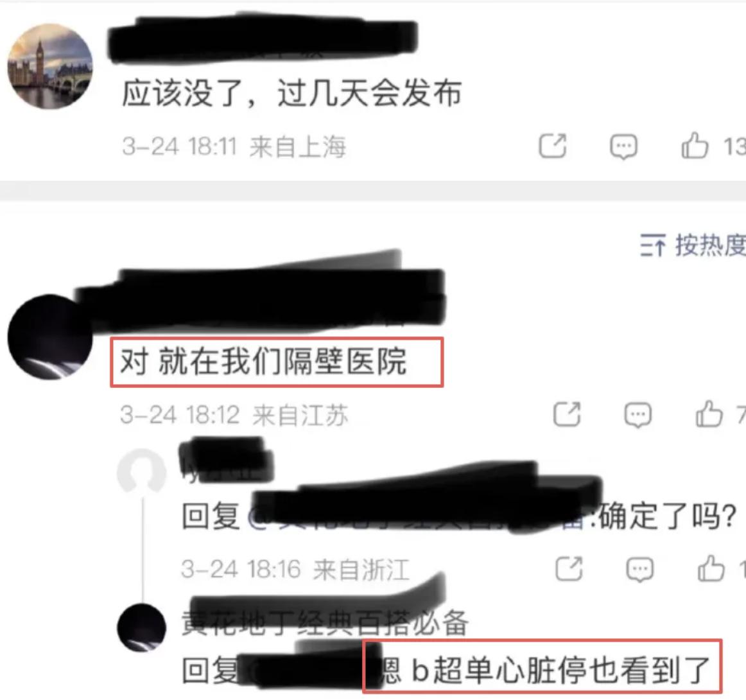Screen dimensions: 746x700
Task: Open the grey default avatar profile
Action: pos(141,472)
